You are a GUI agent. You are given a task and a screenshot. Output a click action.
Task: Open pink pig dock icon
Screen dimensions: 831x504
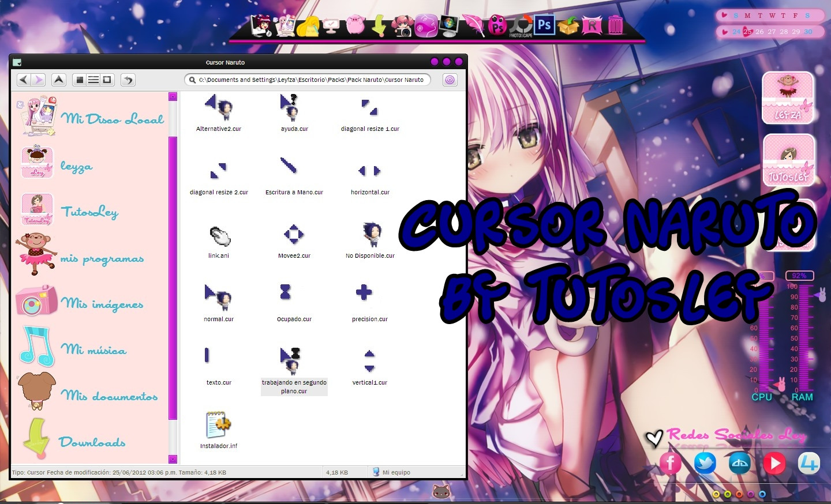tap(355, 25)
